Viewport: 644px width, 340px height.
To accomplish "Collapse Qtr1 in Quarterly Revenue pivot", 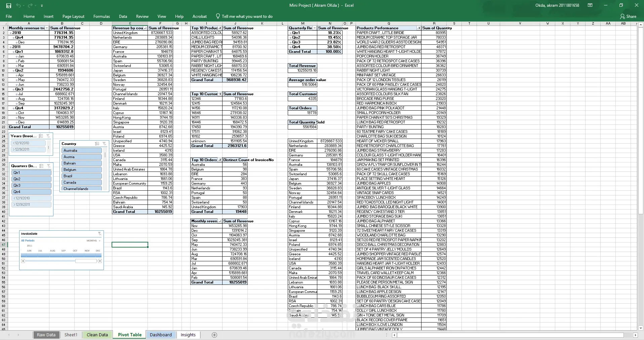I will (x=290, y=33).
